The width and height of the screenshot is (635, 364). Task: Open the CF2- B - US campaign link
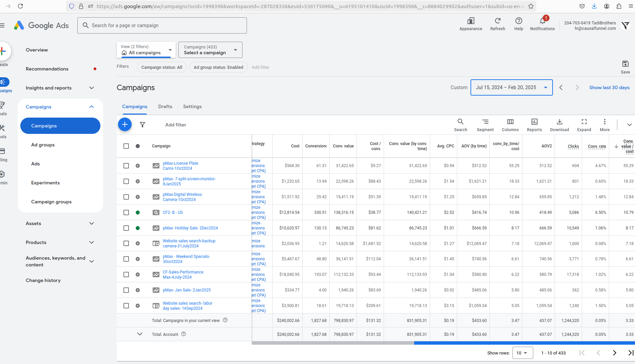[x=173, y=213]
